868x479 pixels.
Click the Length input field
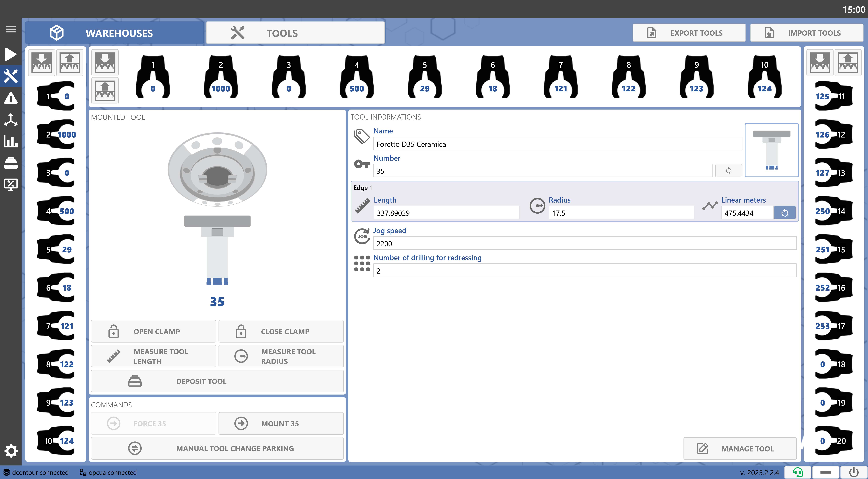pyautogui.click(x=446, y=213)
